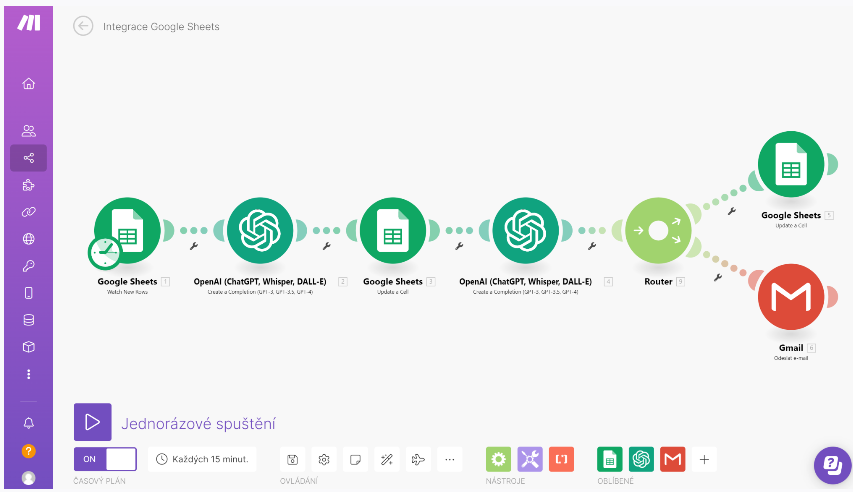
Task: Open Notifications bell icon
Action: [x=29, y=423]
